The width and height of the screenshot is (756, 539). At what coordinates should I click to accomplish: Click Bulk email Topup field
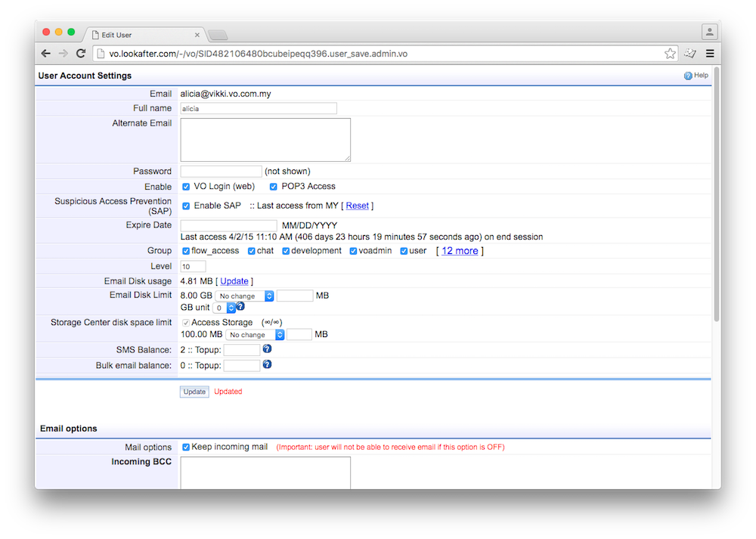point(242,365)
